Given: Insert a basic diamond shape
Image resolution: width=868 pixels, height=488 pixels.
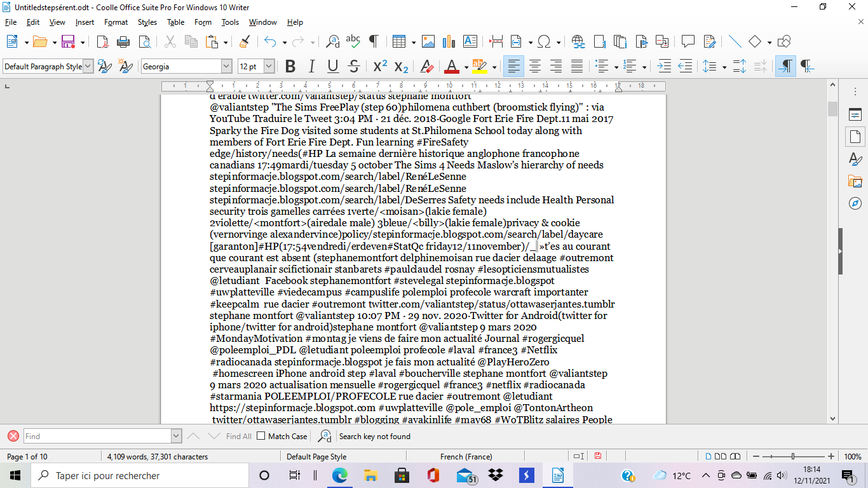Looking at the screenshot, I should 755,42.
